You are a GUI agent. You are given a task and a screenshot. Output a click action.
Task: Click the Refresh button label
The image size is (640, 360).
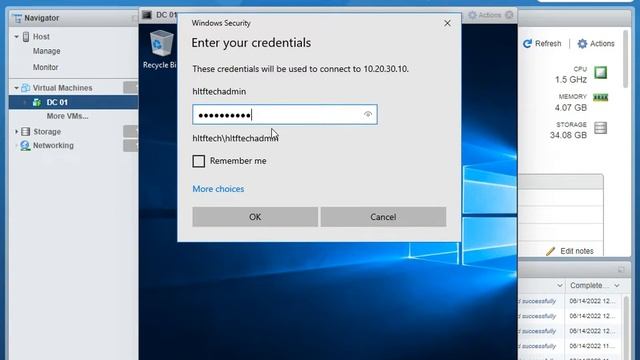(x=548, y=44)
